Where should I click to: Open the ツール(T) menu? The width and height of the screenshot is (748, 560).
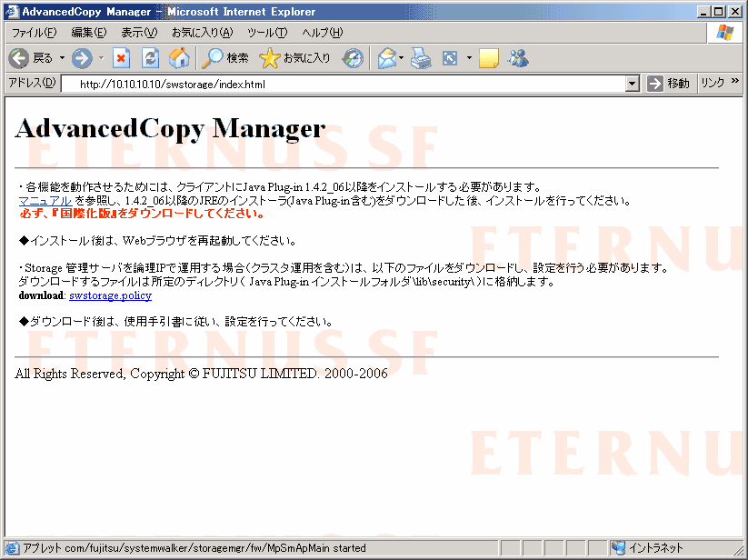pos(267,33)
